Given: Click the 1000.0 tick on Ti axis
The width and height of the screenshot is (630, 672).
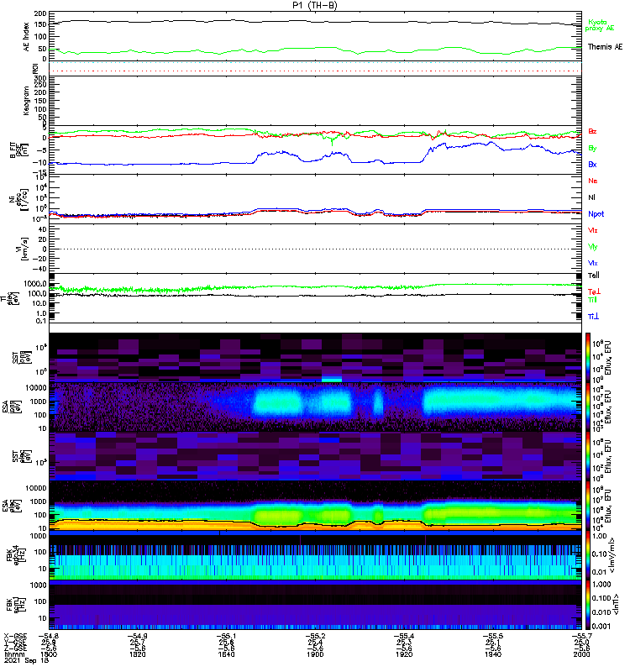Looking at the screenshot, I should point(35,284).
